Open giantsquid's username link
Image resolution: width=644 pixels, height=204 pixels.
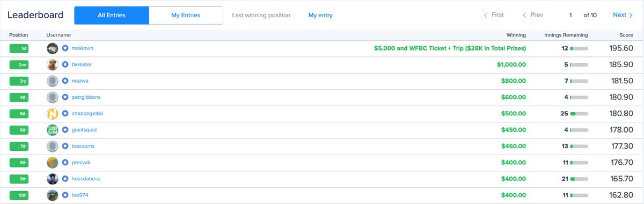tap(84, 130)
